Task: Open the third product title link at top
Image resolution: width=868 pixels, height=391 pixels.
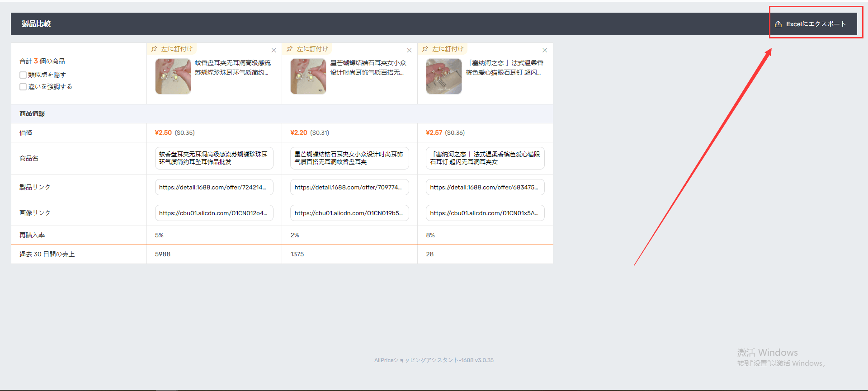Action: 505,68
